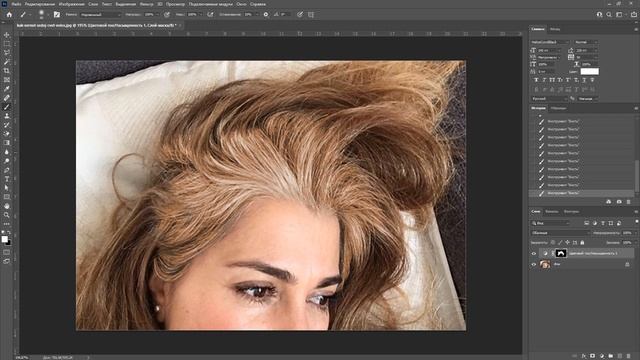
Task: Select the Brush tool in the toolbox
Action: pyautogui.click(x=7, y=107)
